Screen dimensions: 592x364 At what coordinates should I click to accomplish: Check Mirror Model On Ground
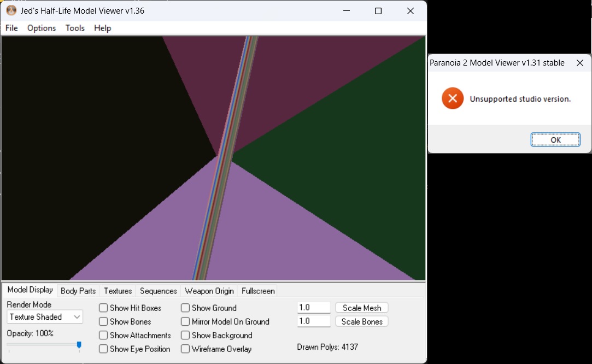(185, 322)
